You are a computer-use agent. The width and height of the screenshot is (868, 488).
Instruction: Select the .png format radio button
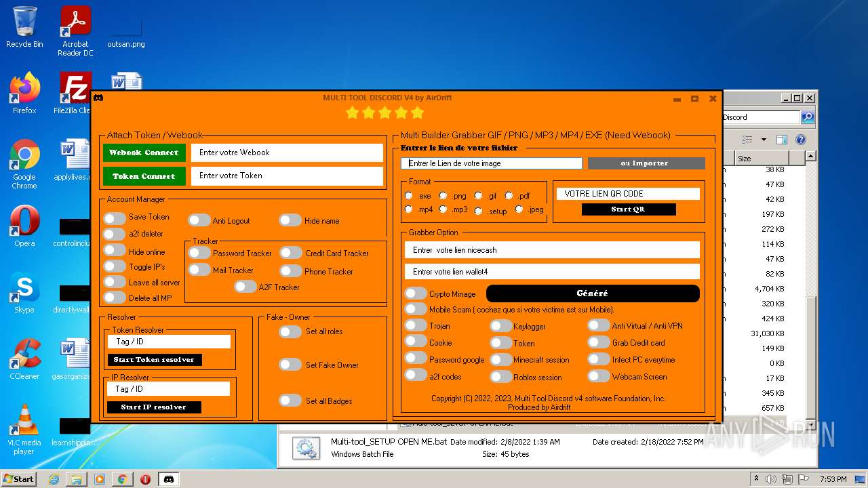(443, 196)
